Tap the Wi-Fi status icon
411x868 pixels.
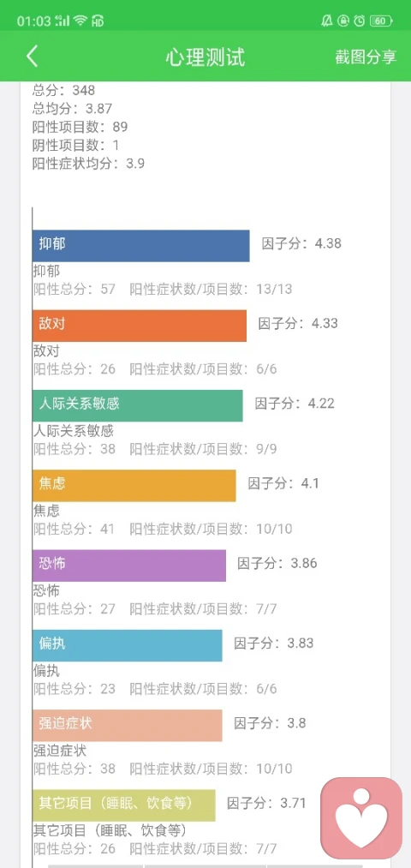80,21
